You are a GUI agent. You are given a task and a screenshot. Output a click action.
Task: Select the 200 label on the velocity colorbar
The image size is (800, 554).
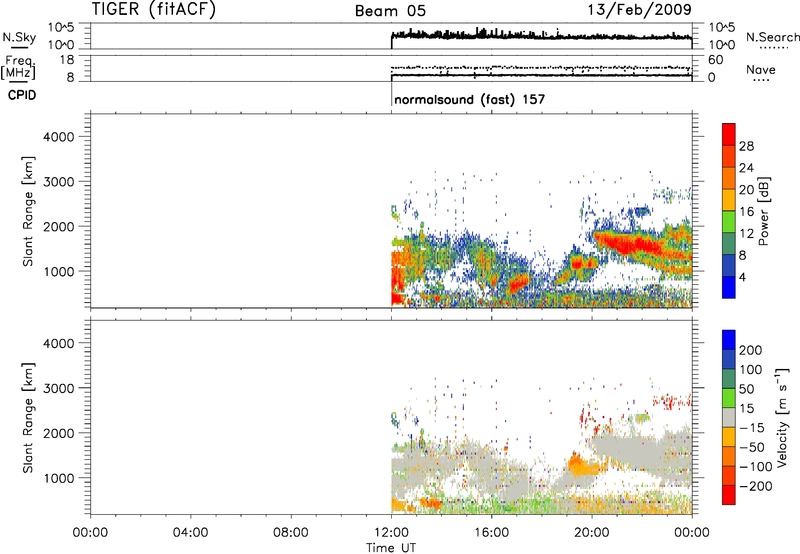[751, 350]
